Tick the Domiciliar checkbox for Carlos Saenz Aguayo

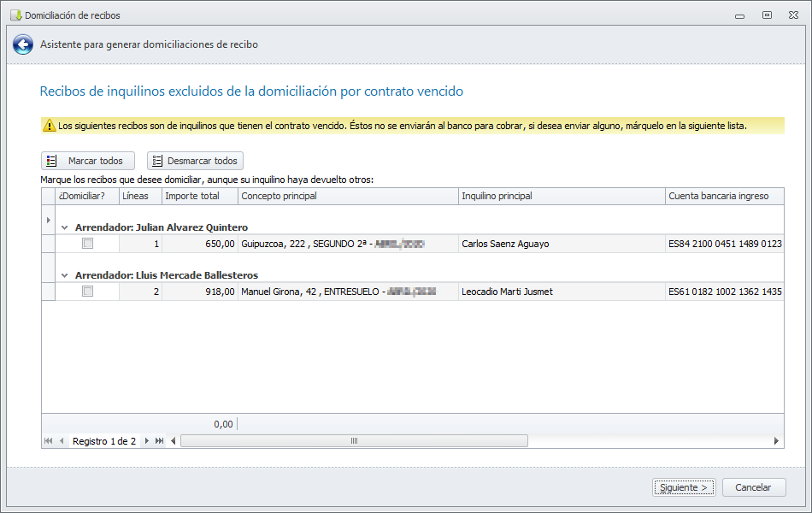click(x=87, y=244)
